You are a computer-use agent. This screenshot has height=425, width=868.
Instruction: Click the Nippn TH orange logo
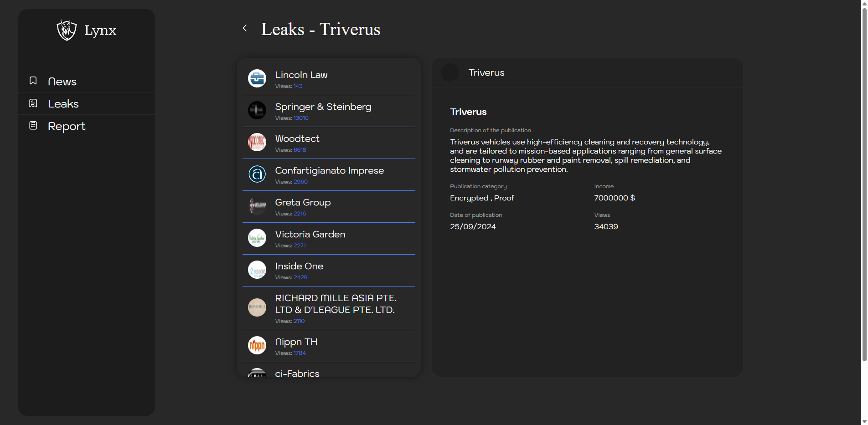pyautogui.click(x=257, y=345)
